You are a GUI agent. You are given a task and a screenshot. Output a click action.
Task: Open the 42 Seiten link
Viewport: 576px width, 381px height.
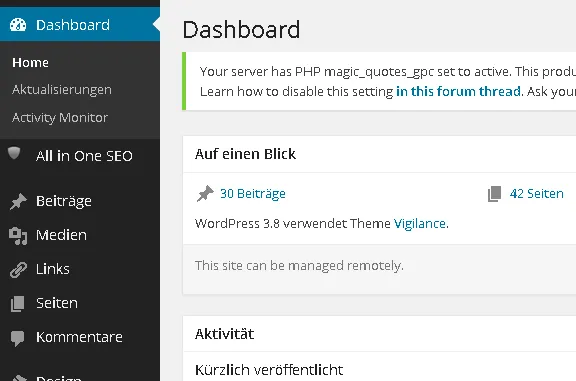coord(536,194)
